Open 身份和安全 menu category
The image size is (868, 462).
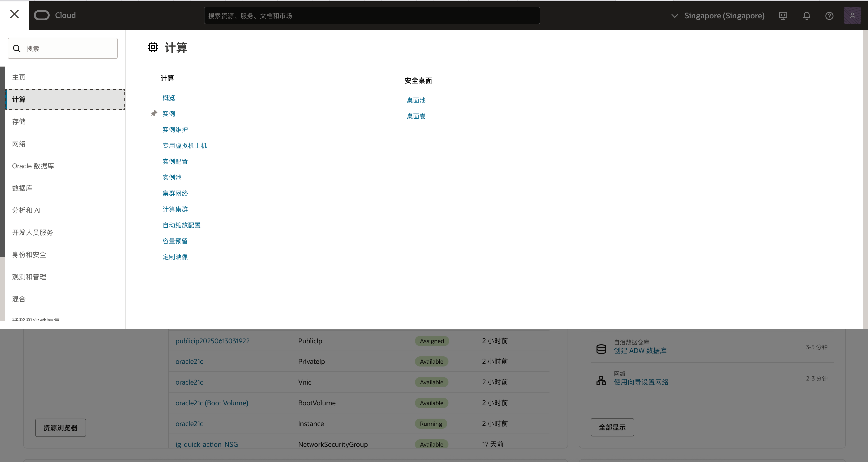click(x=29, y=255)
